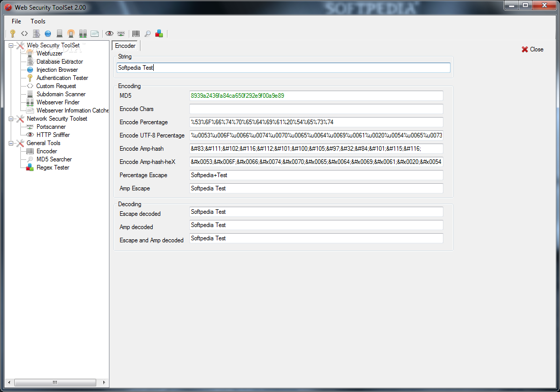Select Authentication Tester tree item
Image resolution: width=560 pixels, height=392 pixels.
coord(62,78)
